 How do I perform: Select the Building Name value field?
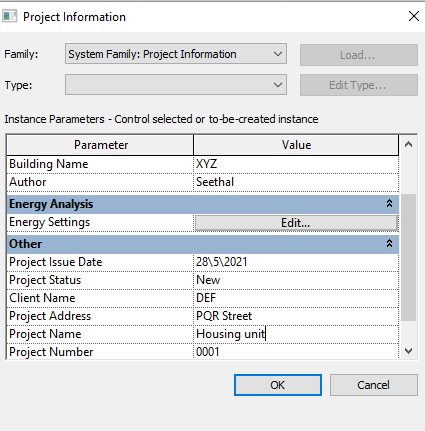pos(296,164)
